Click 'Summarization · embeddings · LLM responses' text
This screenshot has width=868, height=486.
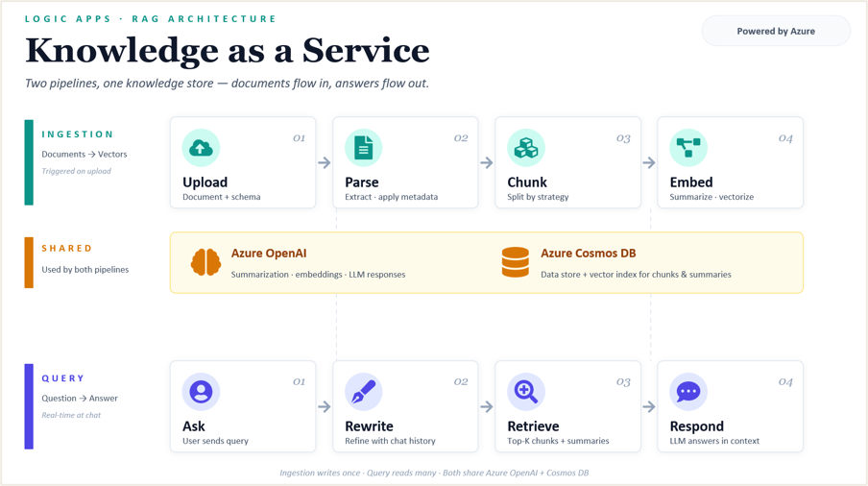(319, 274)
